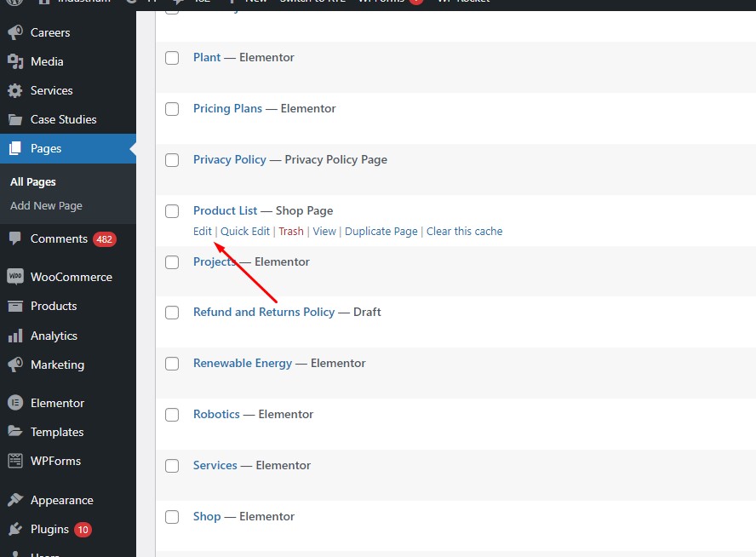Screen dimensions: 756x557
Task: Open the Shop page title link
Action: click(x=207, y=516)
